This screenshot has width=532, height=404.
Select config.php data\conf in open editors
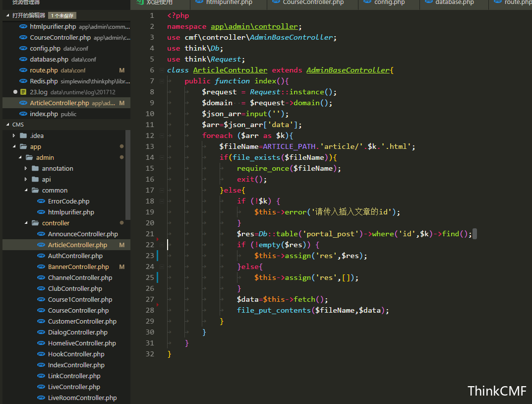pos(66,48)
